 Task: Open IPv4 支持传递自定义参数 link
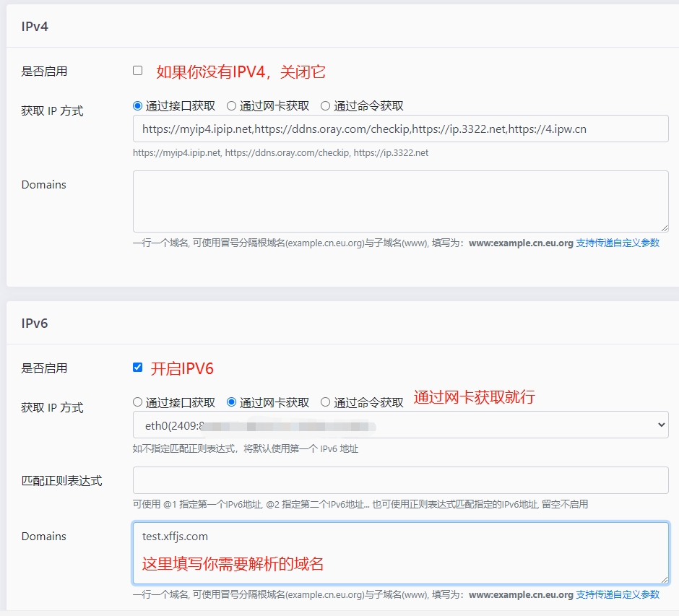click(618, 243)
